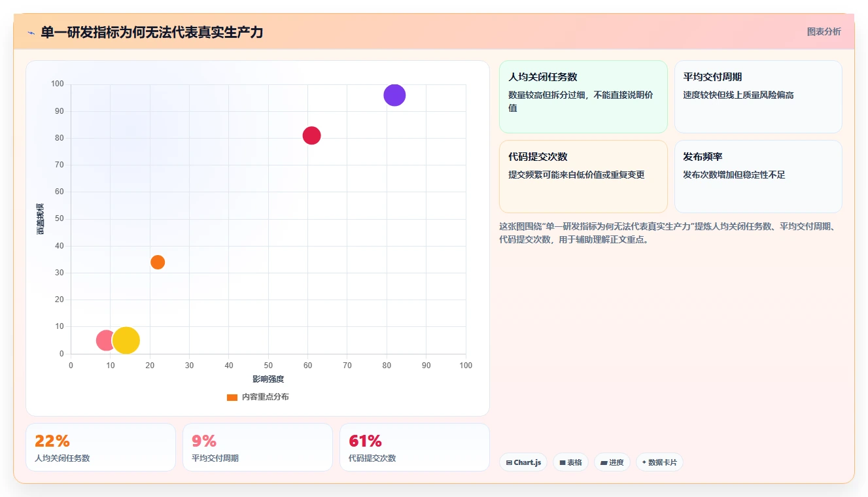Screen dimensions: 868x497
Task: Click the purple bubble in the chart
Action: pyautogui.click(x=394, y=95)
